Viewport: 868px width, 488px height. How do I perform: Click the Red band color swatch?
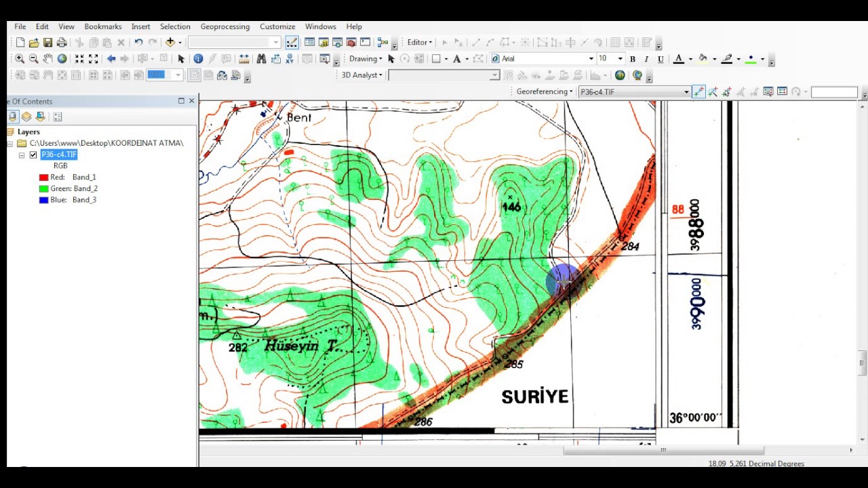tap(44, 178)
